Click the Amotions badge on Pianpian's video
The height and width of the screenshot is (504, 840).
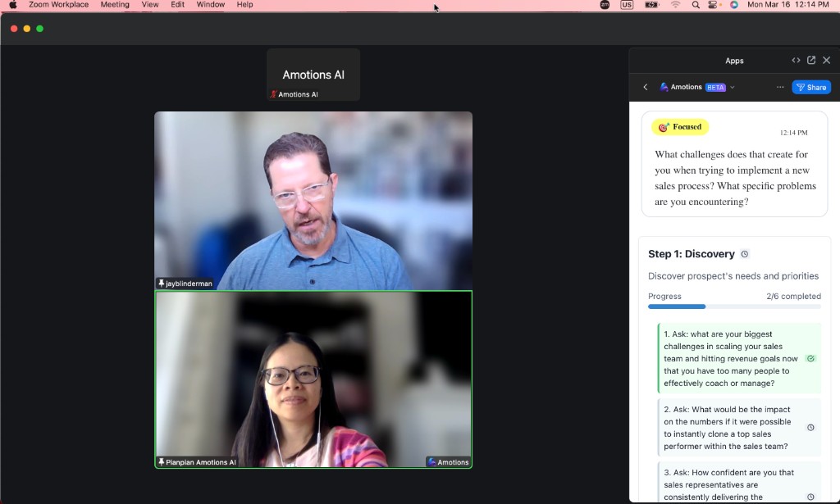(448, 461)
